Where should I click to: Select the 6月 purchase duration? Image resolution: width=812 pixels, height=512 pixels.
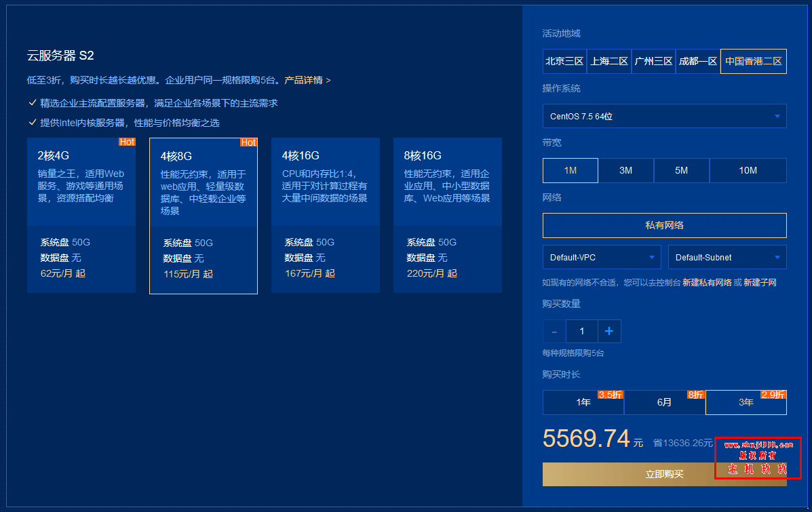point(664,402)
